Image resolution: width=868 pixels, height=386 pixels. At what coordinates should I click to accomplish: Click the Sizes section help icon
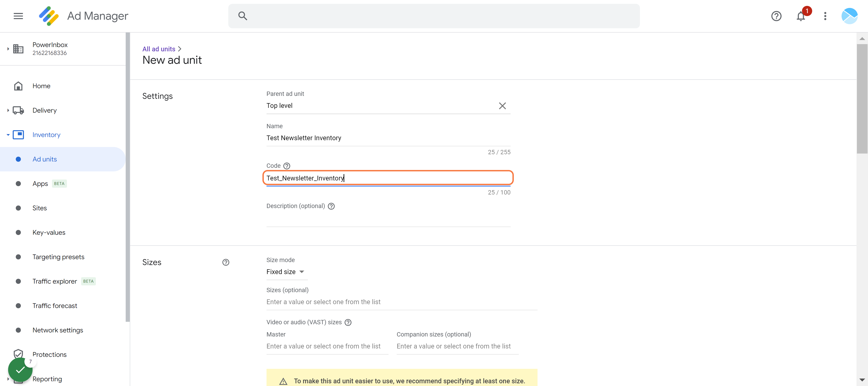click(226, 262)
